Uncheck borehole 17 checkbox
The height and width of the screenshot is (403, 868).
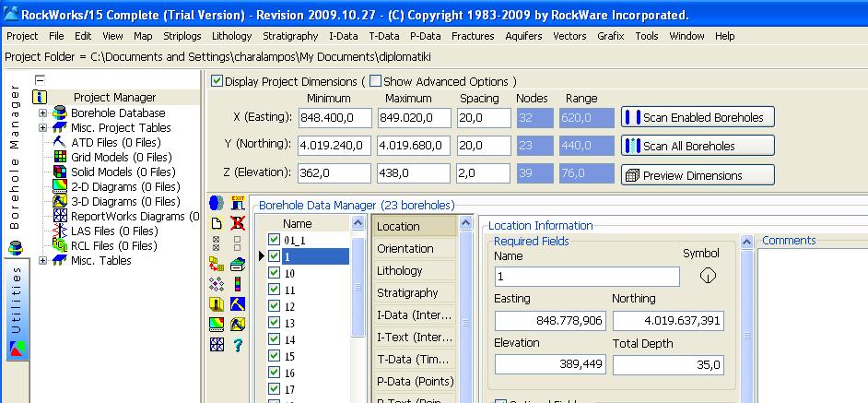274,389
